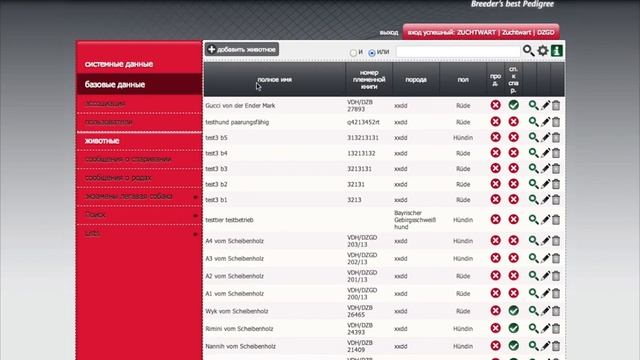Screen dimensions: 640x360
Task: Sort by 'пол' column header
Action: point(463,80)
